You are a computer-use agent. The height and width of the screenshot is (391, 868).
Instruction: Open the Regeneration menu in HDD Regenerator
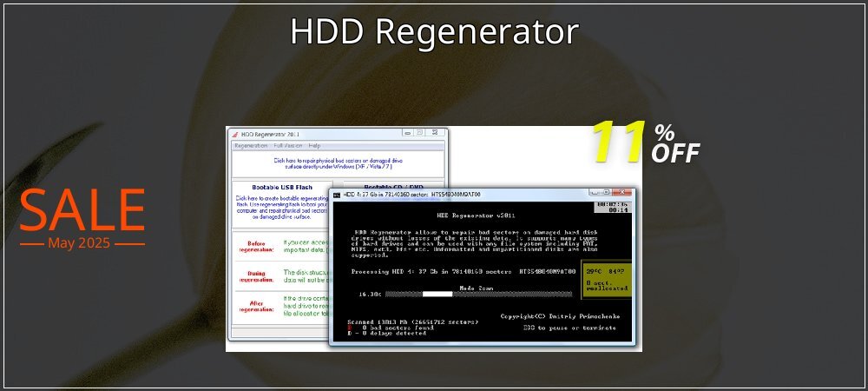[251, 146]
